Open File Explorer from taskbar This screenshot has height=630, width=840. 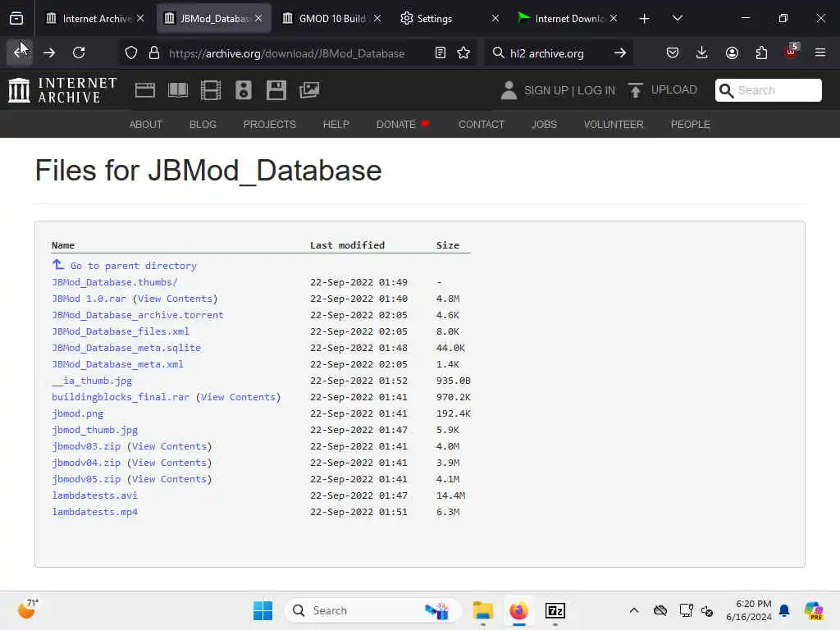coord(482,610)
